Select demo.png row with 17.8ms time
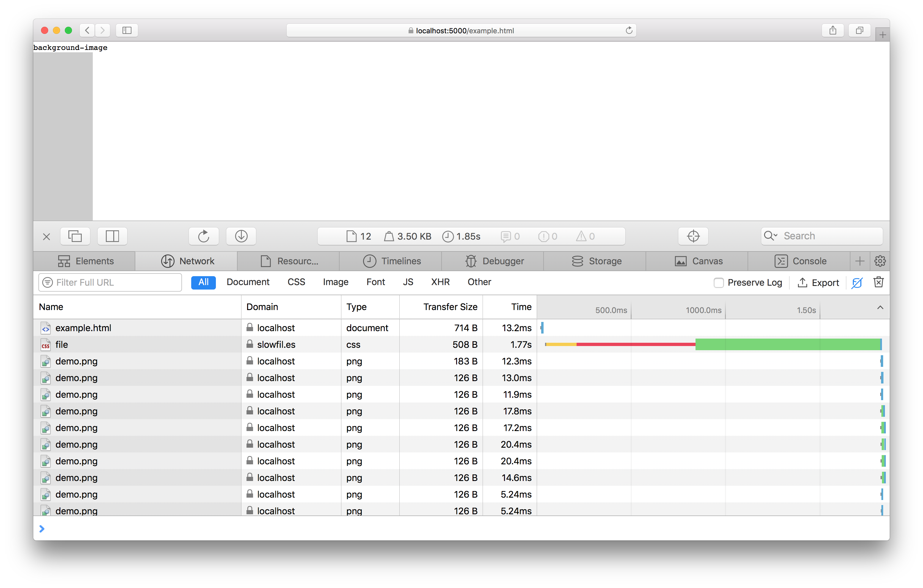The image size is (923, 588). coord(461,411)
